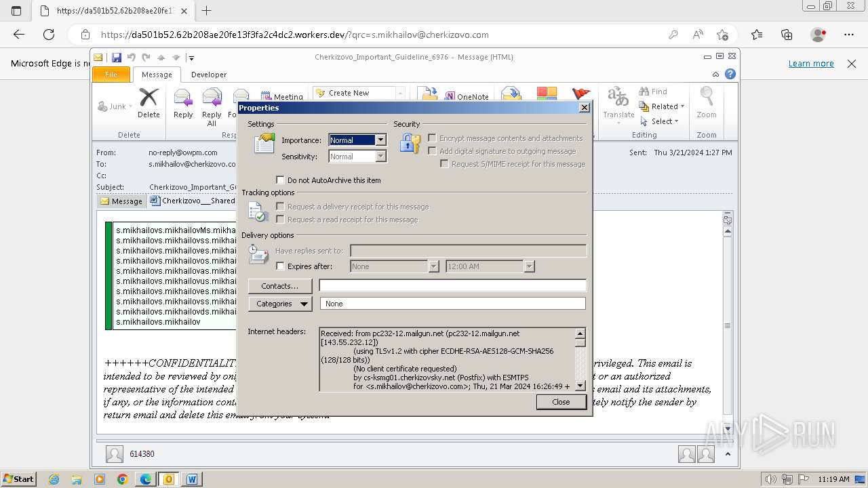Expand the People Pane at message bottom
868x488 pixels.
(728, 454)
